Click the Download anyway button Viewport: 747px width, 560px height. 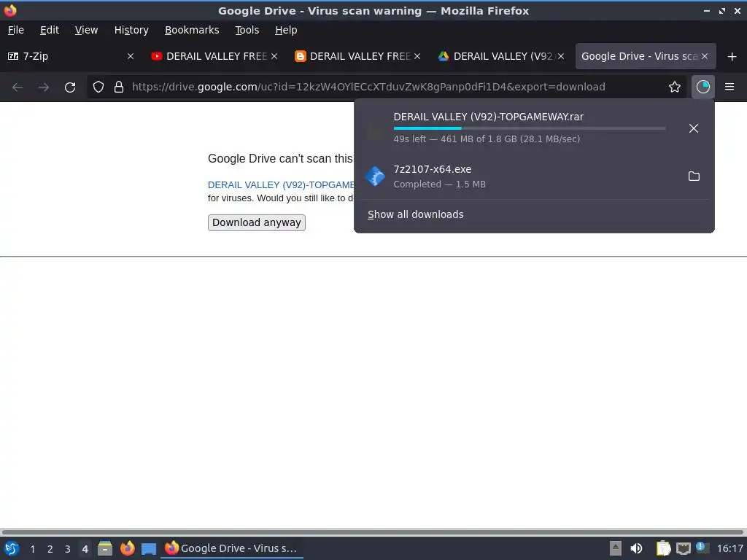pos(256,222)
